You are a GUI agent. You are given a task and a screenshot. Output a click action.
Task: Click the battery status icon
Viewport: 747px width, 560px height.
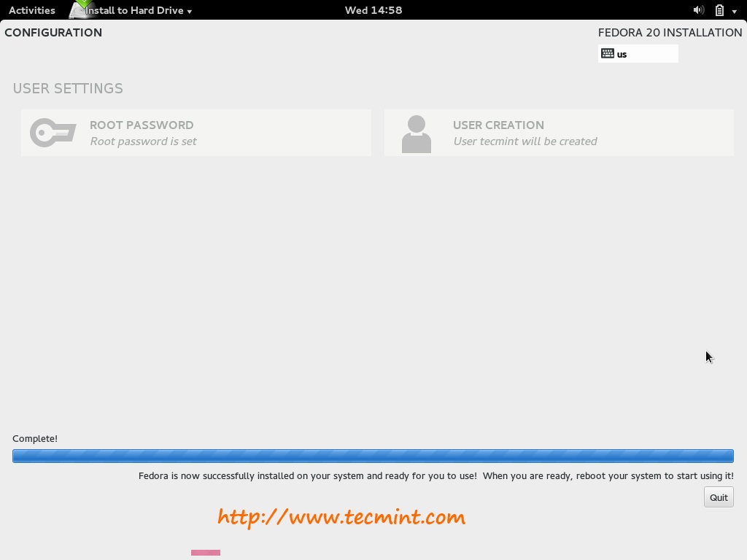(x=719, y=10)
